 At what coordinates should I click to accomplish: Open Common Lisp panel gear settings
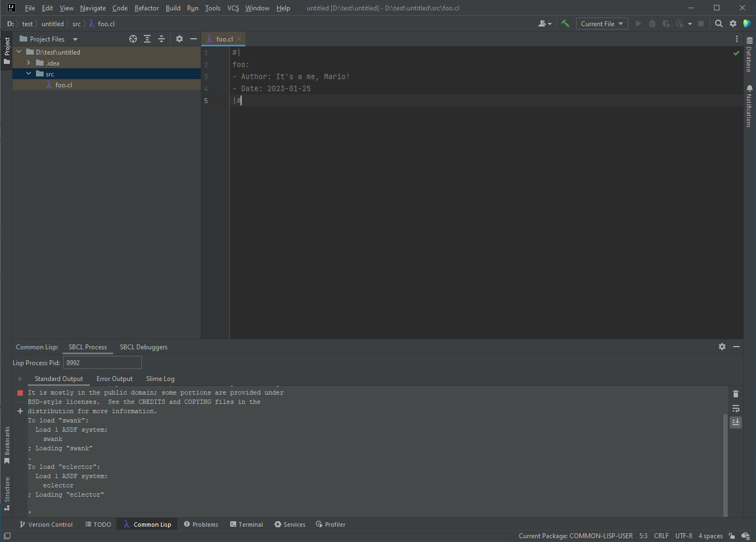[722, 347]
